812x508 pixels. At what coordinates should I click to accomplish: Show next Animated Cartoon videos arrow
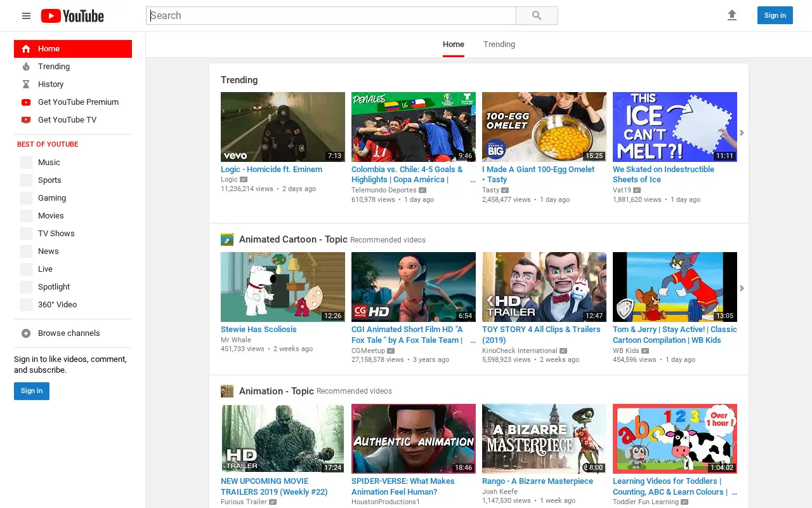pos(742,288)
